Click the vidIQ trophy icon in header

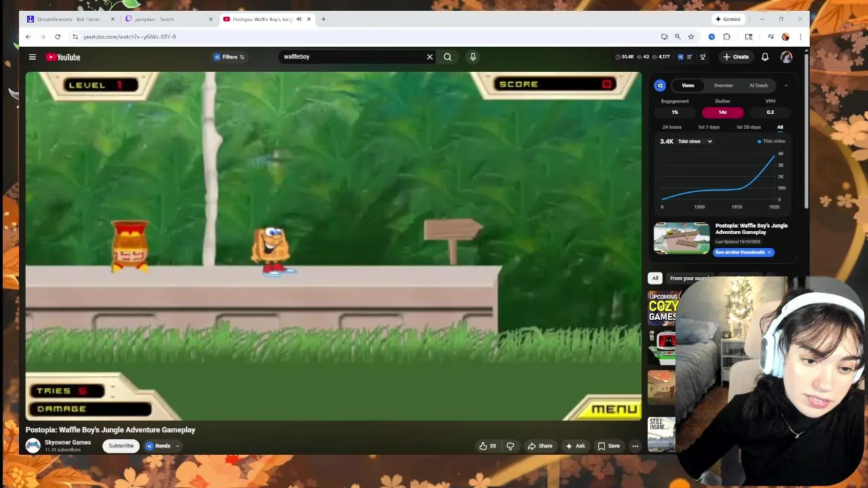(x=703, y=57)
